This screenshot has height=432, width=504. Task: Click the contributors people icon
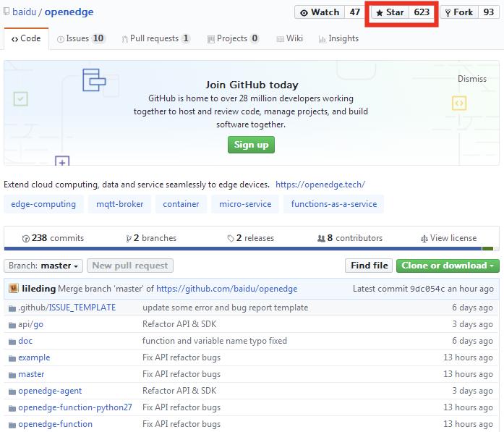click(x=321, y=238)
